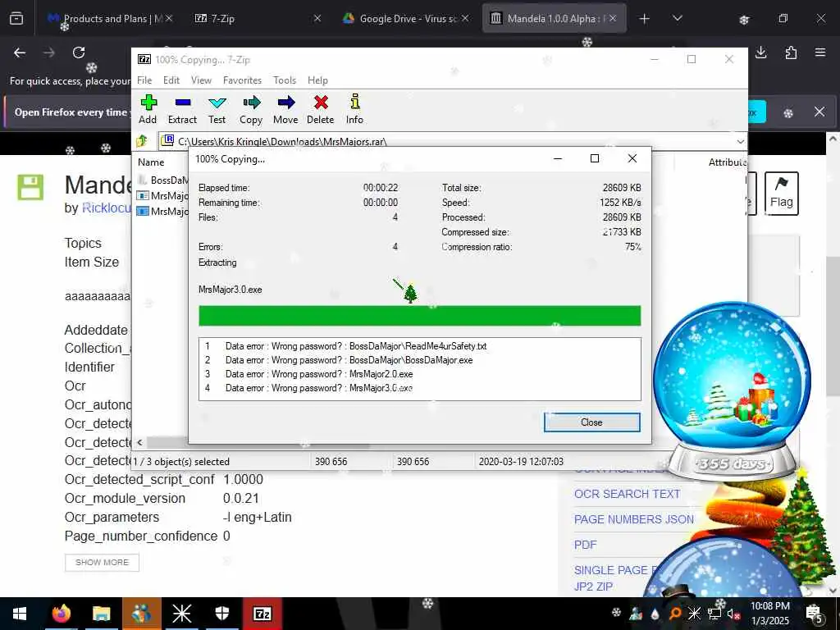Open Windows Security shield on taskbar

[x=222, y=614]
